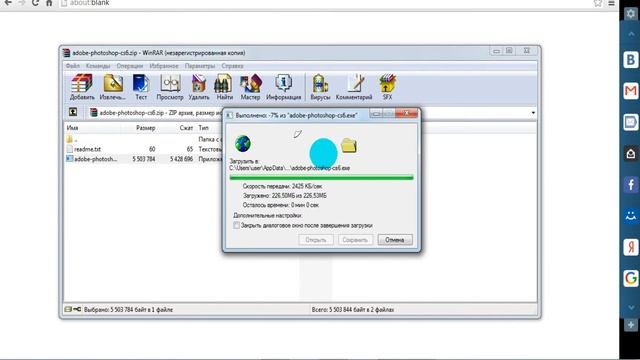640x360 pixels.
Task: Open the Параметры menu
Action: pyautogui.click(x=200, y=66)
